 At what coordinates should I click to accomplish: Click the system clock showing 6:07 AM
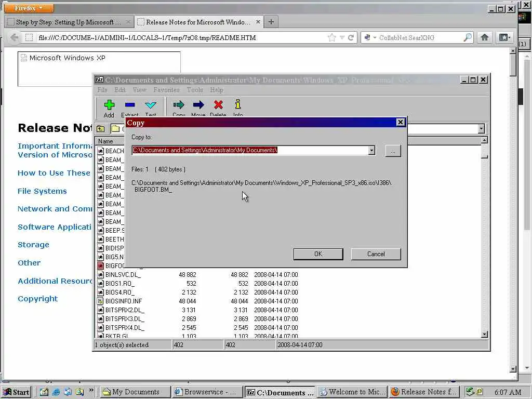(508, 392)
